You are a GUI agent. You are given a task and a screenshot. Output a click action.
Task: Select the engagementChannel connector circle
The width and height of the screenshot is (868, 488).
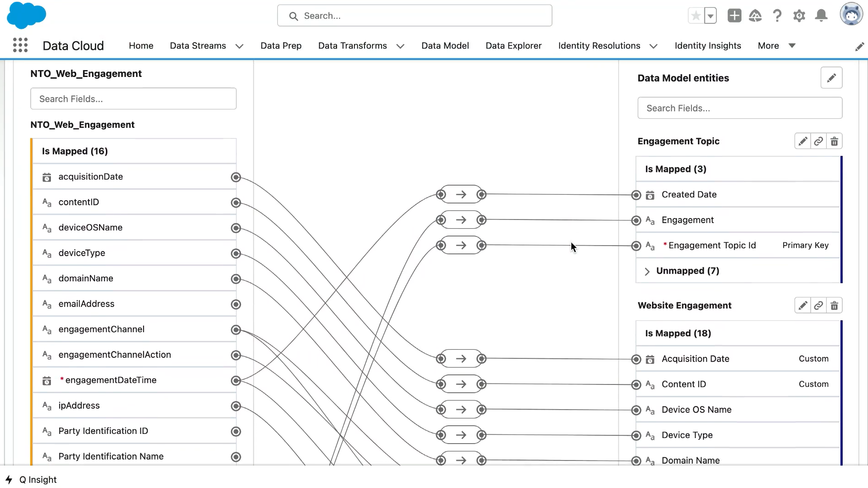(x=236, y=330)
